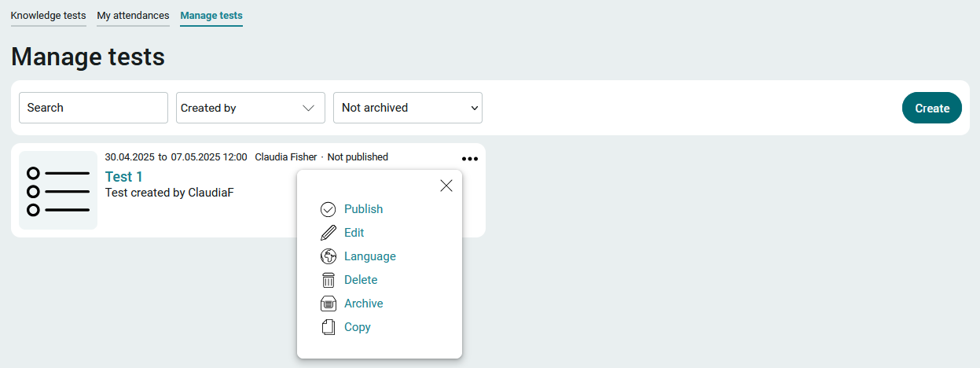Choose the Publish label in the popup menu
This screenshot has height=368, width=980.
click(364, 209)
